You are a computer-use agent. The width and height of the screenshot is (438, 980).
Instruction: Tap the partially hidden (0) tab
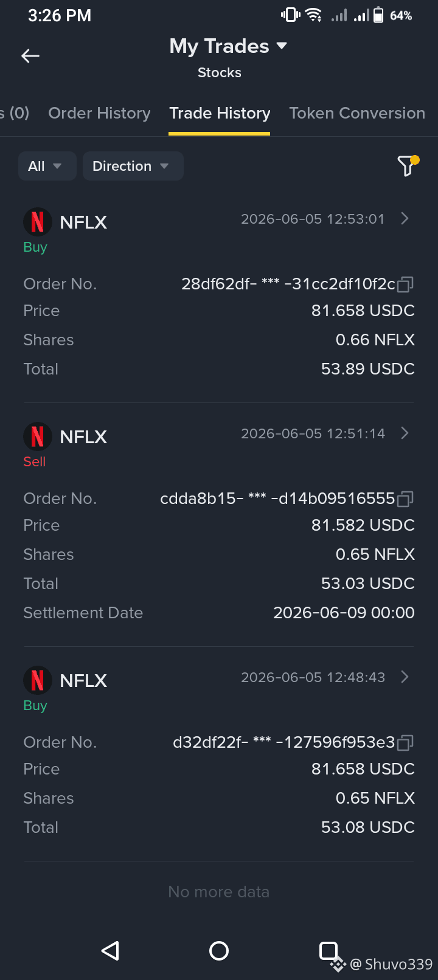(x=15, y=113)
